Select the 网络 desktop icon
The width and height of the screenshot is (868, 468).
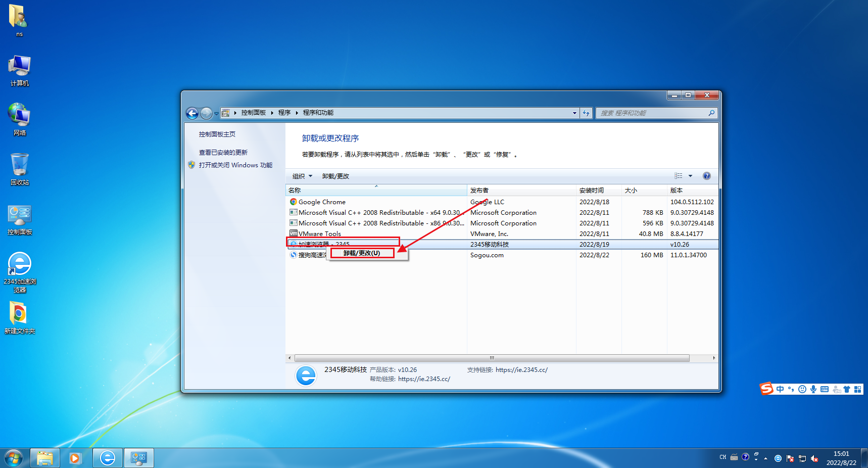19,120
